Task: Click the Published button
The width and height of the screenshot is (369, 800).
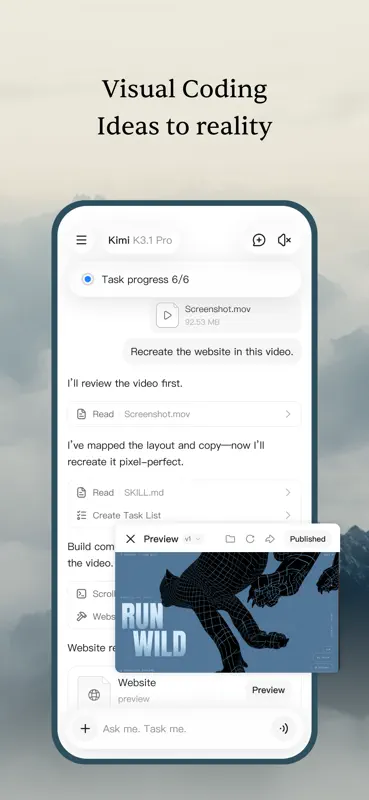Action: tap(307, 539)
